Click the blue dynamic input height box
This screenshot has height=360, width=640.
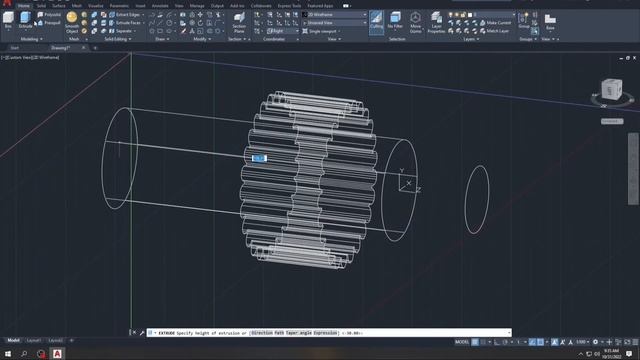(259, 158)
